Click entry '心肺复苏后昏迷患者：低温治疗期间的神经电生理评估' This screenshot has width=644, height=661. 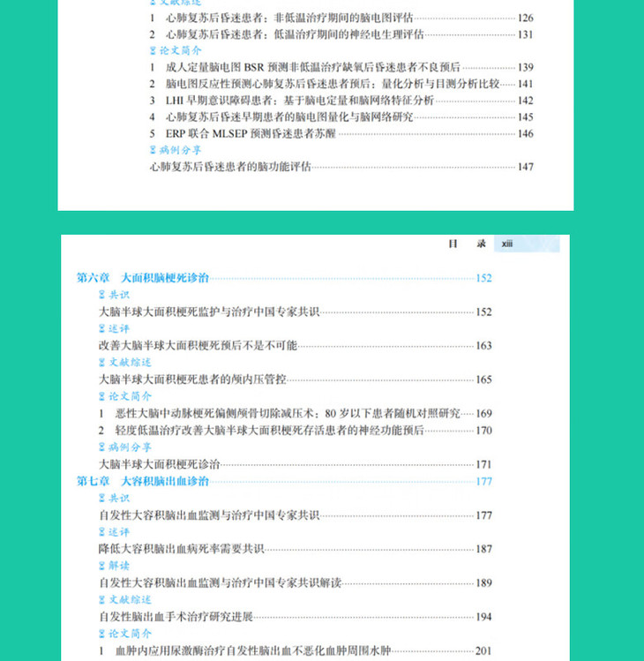[294, 34]
